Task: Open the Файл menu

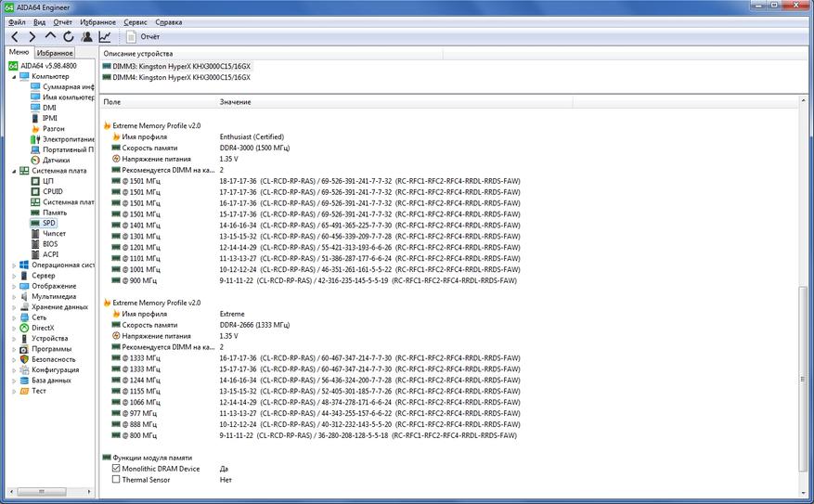Action: pos(17,22)
